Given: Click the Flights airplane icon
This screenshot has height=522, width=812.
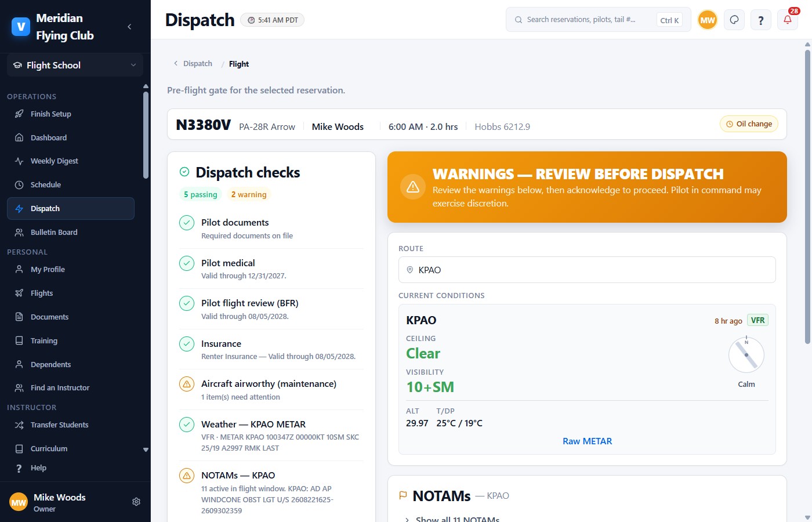Looking at the screenshot, I should coord(19,293).
